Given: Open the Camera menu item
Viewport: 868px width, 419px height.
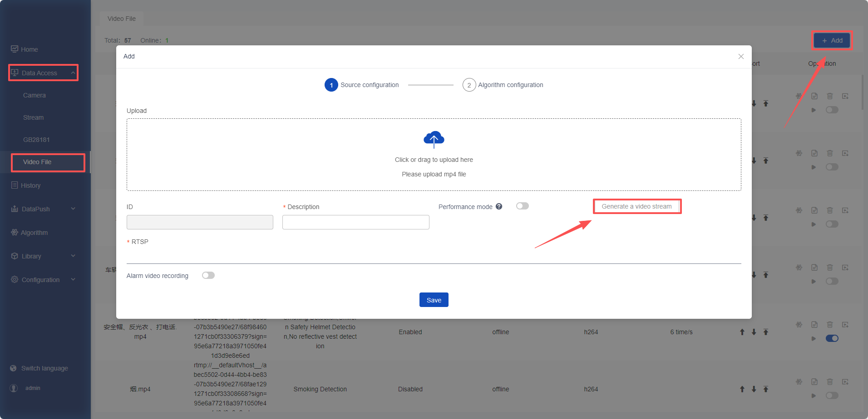Looking at the screenshot, I should pyautogui.click(x=35, y=95).
